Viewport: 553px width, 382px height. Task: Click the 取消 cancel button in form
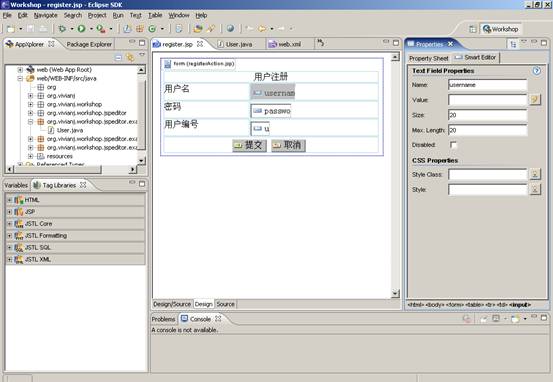[x=288, y=145]
